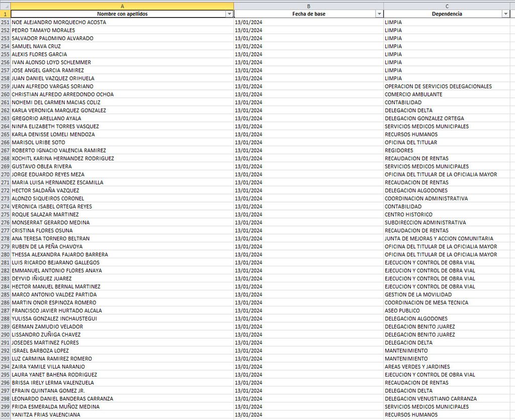
Task: Select column A header
Action: 122,6
